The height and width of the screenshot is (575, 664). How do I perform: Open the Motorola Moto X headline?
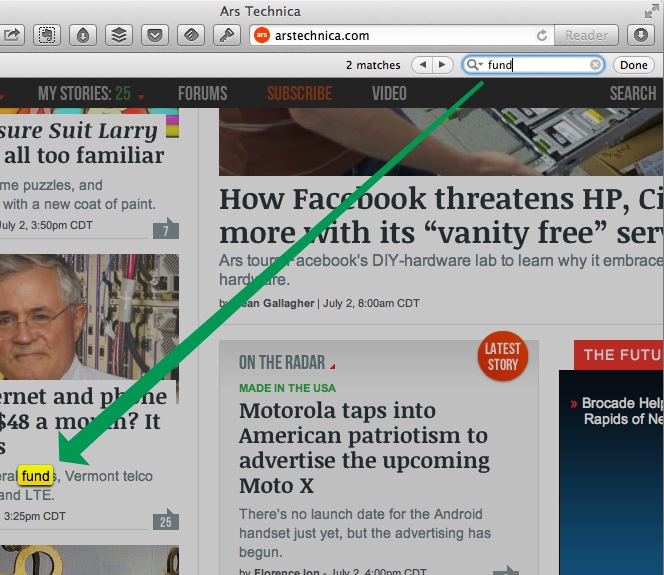364,448
